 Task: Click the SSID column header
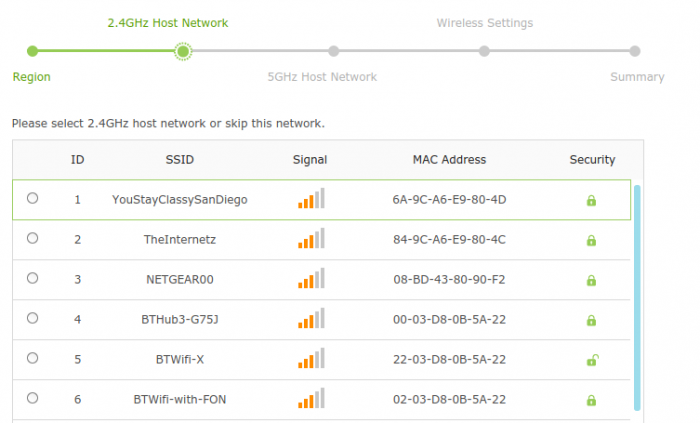click(x=179, y=160)
